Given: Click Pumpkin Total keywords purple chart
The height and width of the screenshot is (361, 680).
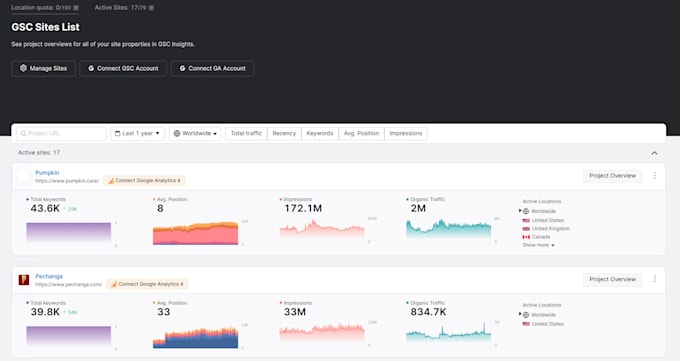Looking at the screenshot, I should click(69, 233).
